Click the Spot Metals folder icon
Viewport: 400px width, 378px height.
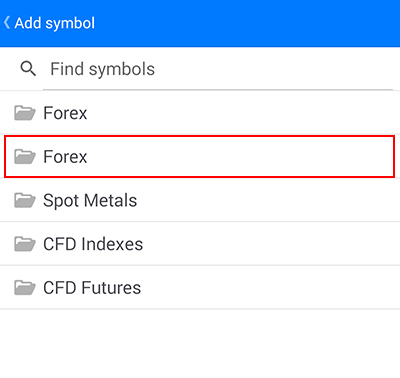point(25,200)
